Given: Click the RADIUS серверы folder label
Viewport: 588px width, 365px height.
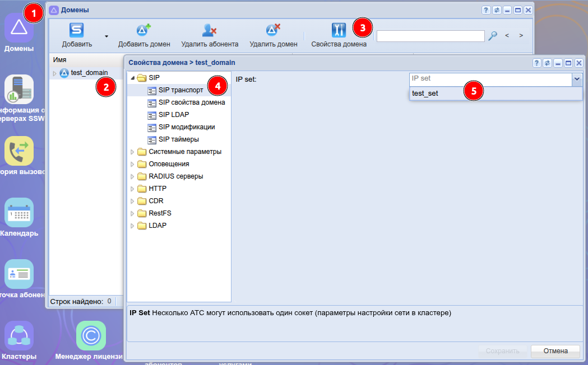Looking at the screenshot, I should point(176,177).
